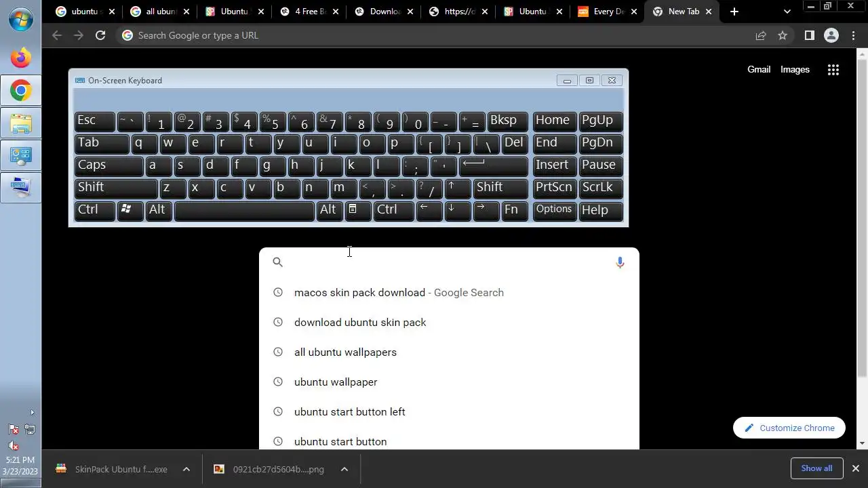This screenshot has height=488, width=868.
Task: Toggle the right Shift key
Action: coord(500,188)
